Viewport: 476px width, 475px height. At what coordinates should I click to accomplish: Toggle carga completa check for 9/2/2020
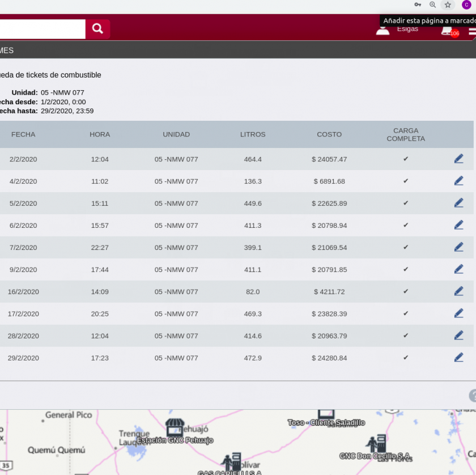(x=406, y=269)
